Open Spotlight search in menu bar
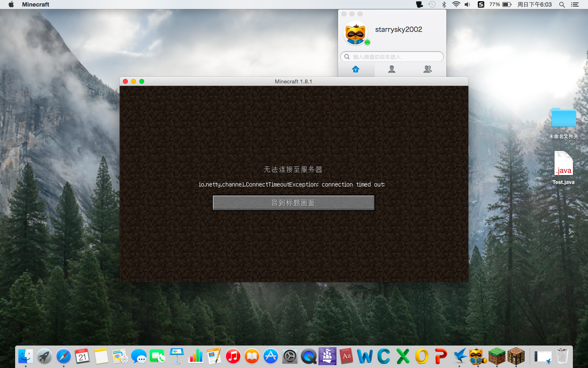This screenshot has height=368, width=588. click(x=562, y=4)
